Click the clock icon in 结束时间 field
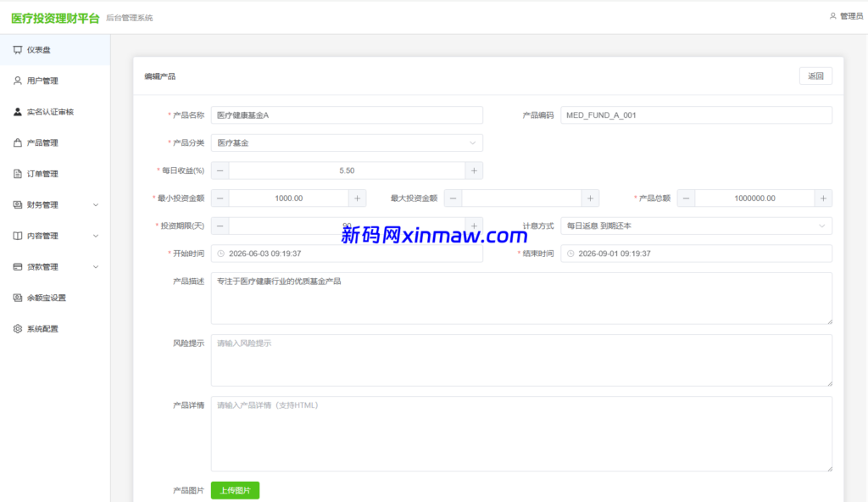This screenshot has width=868, height=502. (x=570, y=254)
